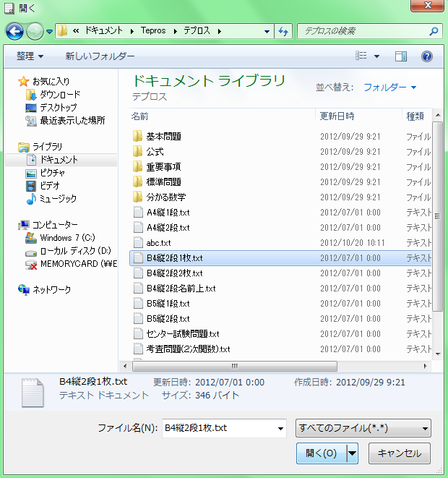Click the help question mark icon
448x478 pixels.
pos(427,56)
